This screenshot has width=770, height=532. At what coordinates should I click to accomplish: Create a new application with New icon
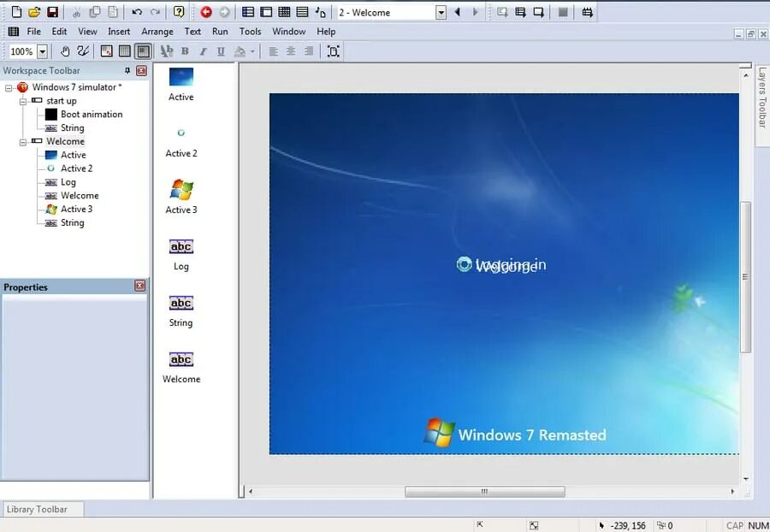(16, 12)
